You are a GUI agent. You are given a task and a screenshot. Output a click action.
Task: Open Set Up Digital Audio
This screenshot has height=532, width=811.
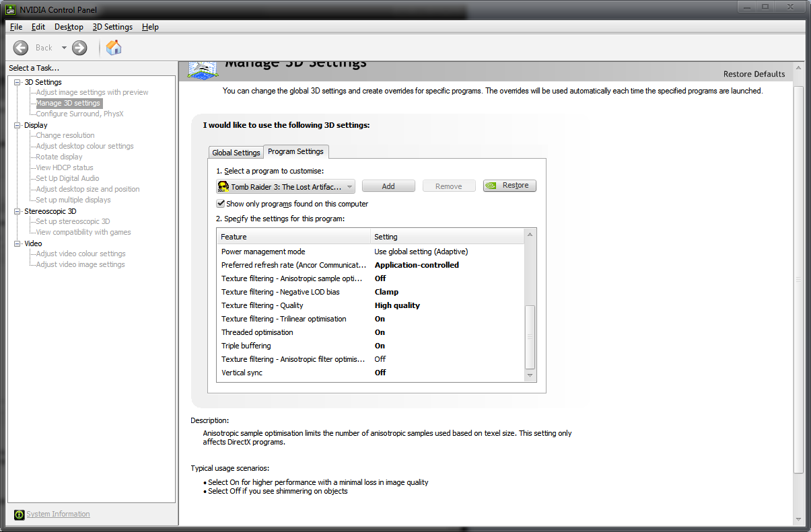(x=67, y=179)
